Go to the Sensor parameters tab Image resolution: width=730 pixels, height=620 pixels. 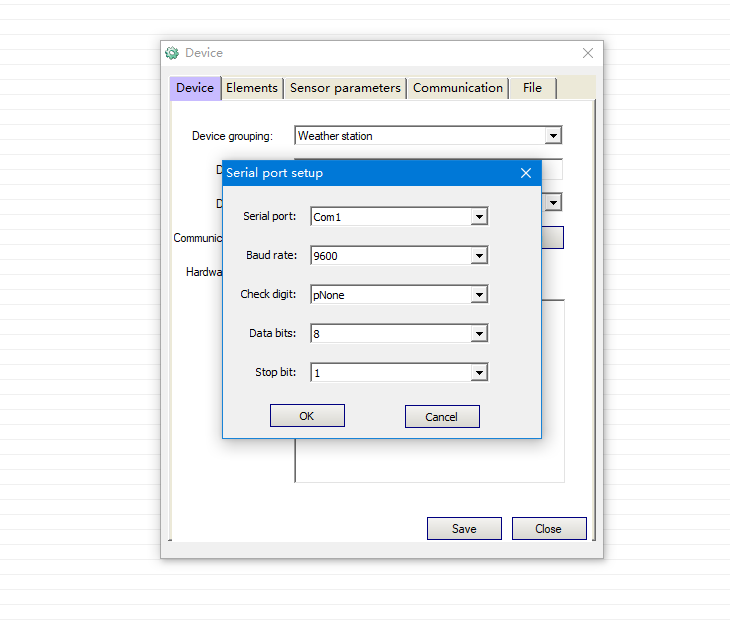pyautogui.click(x=345, y=88)
